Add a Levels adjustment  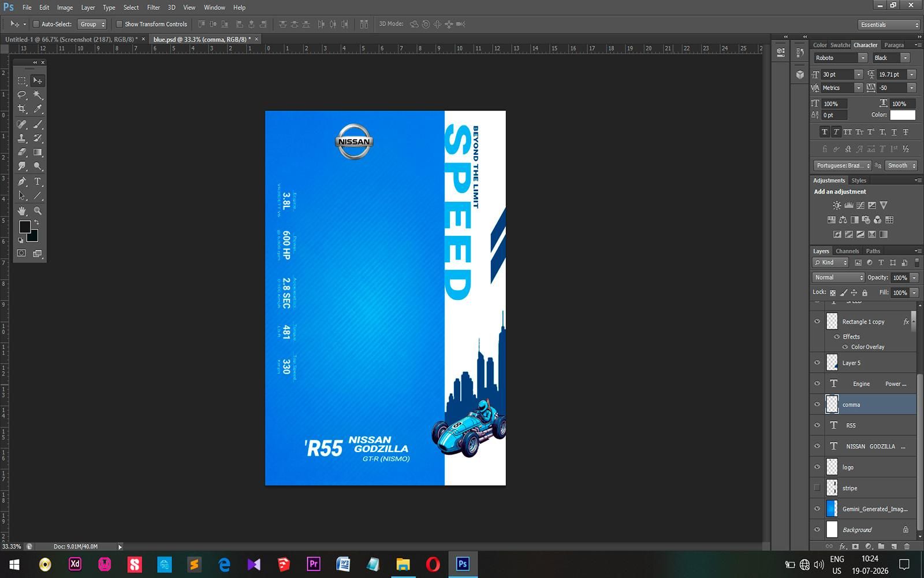[849, 205]
